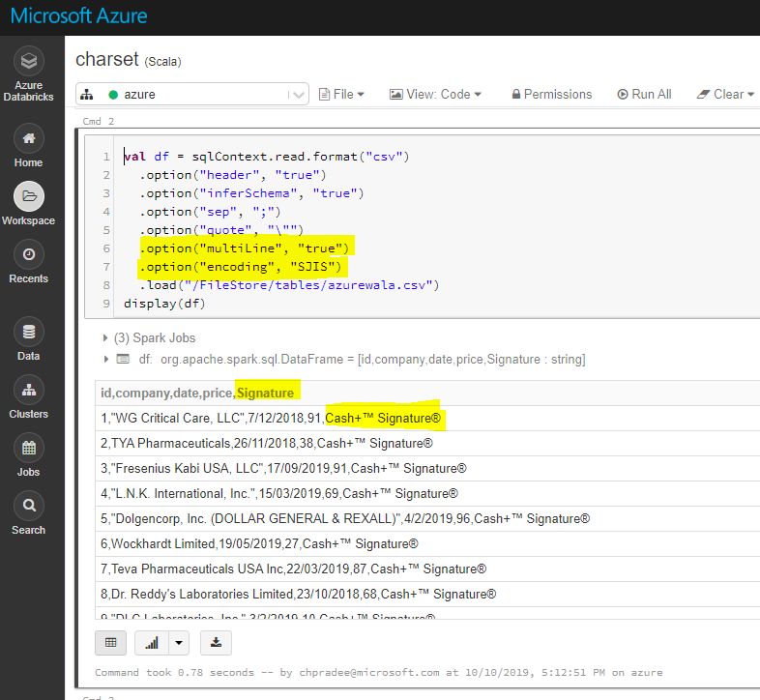Expand the df DataFrame schema details
This screenshot has height=700, width=760.
[105, 360]
